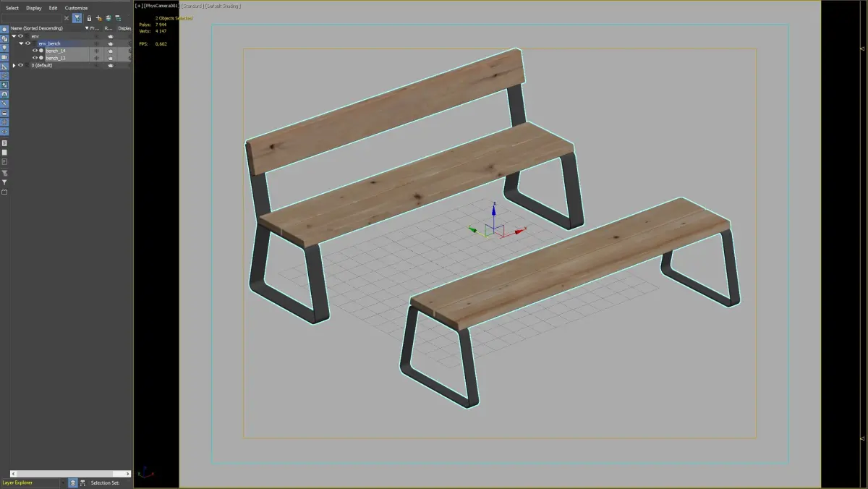Viewport: 868px width, 489px height.
Task: Switch to sort by layer mode icon
Action: [72, 482]
